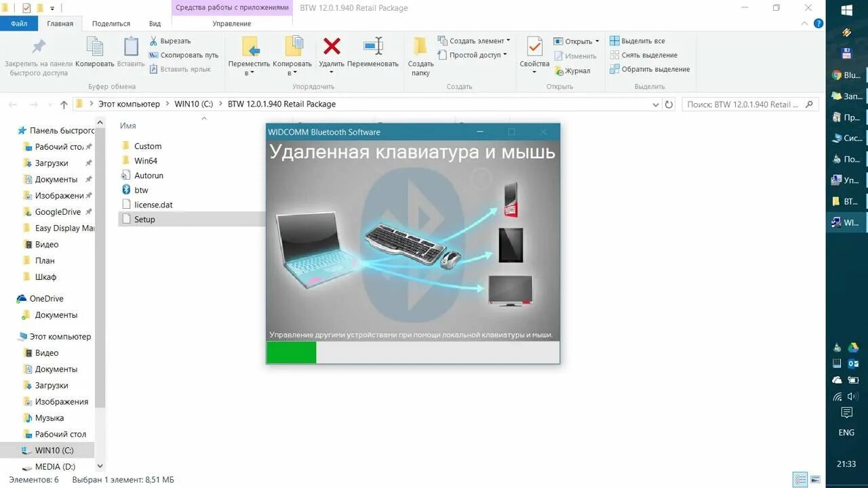Click the Cut scissors command

pyautogui.click(x=171, y=41)
